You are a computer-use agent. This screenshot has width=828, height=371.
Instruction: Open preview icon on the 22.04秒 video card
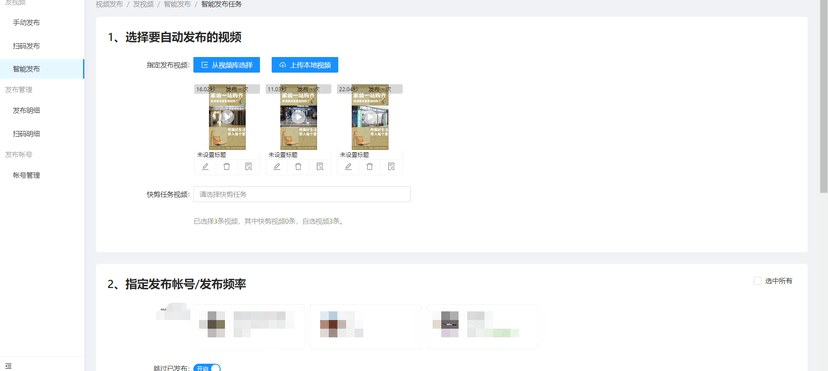[391, 167]
